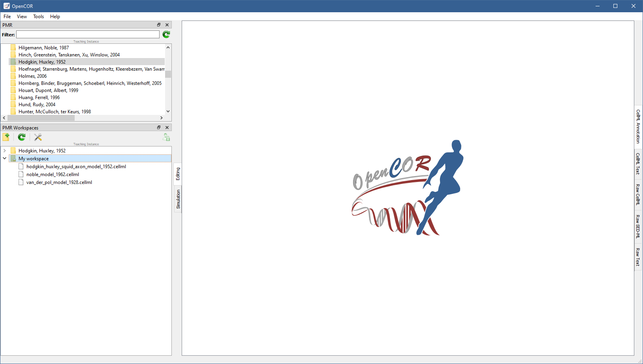Select noble_model_1962.cellml file
Viewport: 643px width, 364px height.
[53, 174]
